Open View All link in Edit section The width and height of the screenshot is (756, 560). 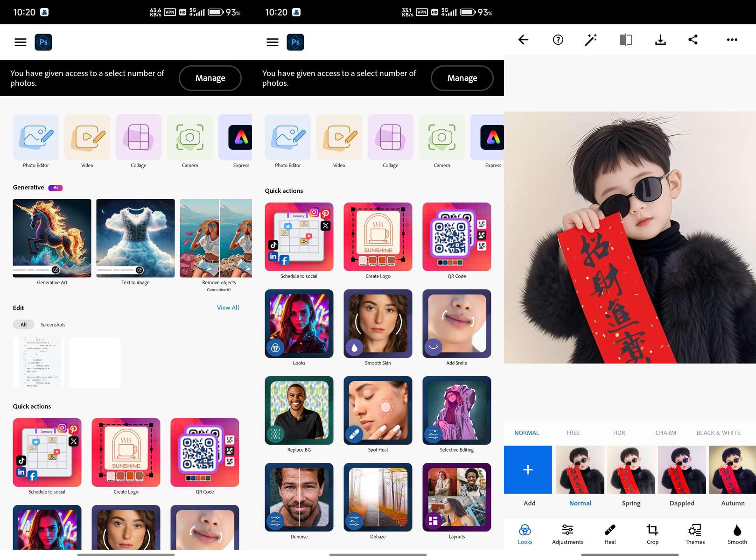228,308
